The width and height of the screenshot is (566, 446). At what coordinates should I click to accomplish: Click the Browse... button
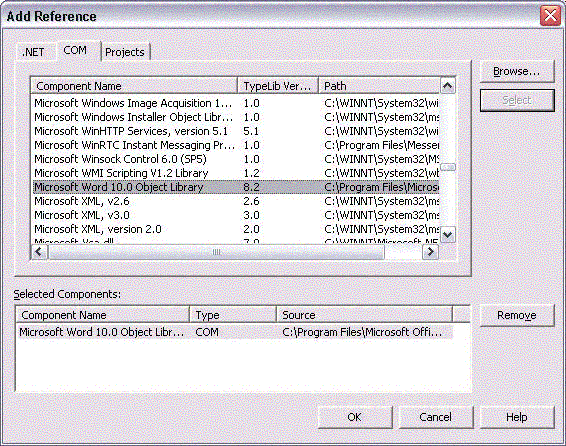[x=517, y=71]
